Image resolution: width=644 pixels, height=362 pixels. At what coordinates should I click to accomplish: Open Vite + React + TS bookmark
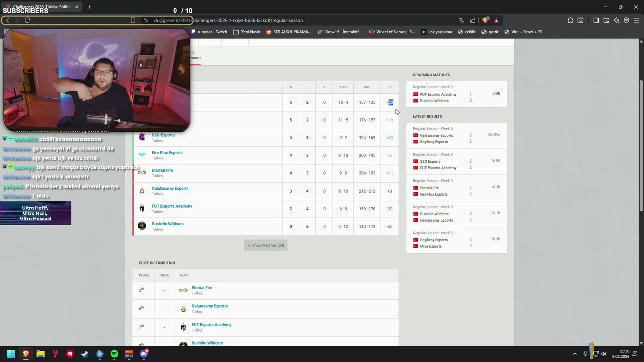[x=523, y=32]
